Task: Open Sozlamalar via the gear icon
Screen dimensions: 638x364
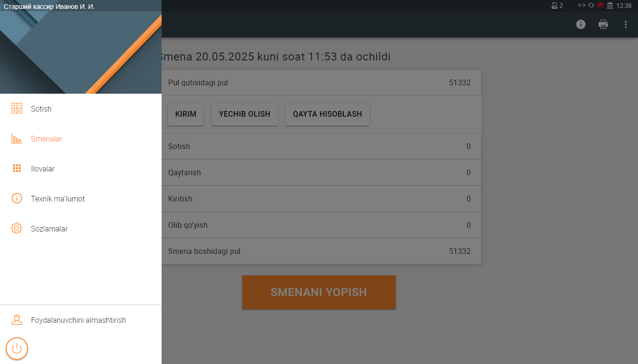Action: (x=17, y=229)
